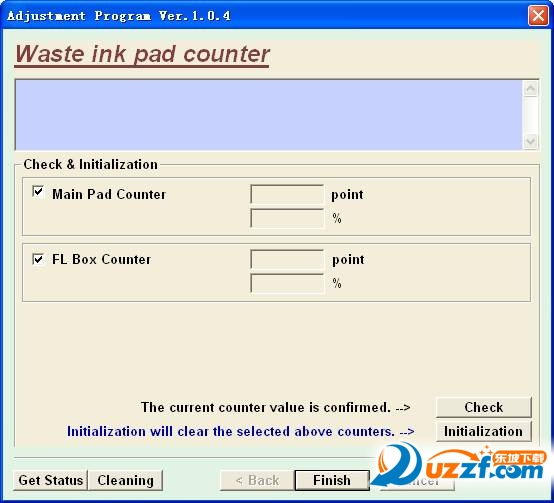554x503 pixels.
Task: Click the Main Pad Counter label text
Action: coord(109,194)
